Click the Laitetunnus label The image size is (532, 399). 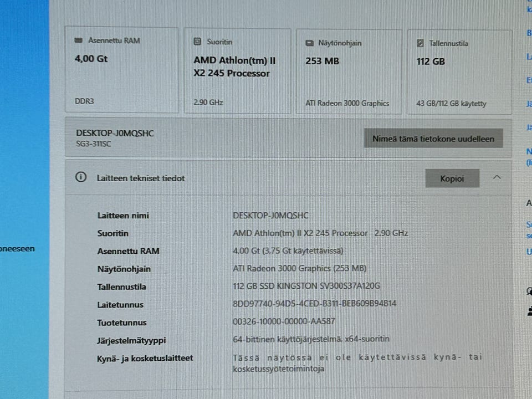coord(120,305)
